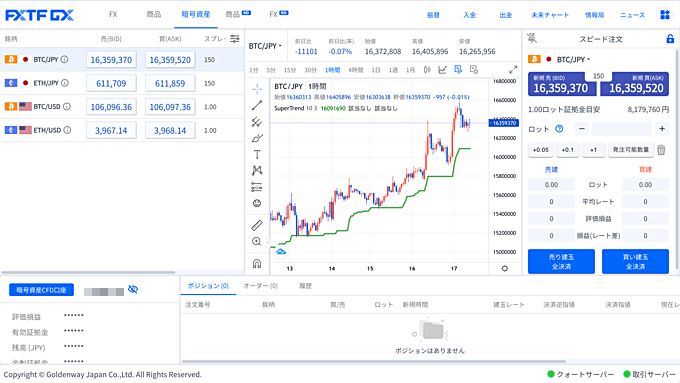Click the chart layout settings icon

[x=474, y=69]
